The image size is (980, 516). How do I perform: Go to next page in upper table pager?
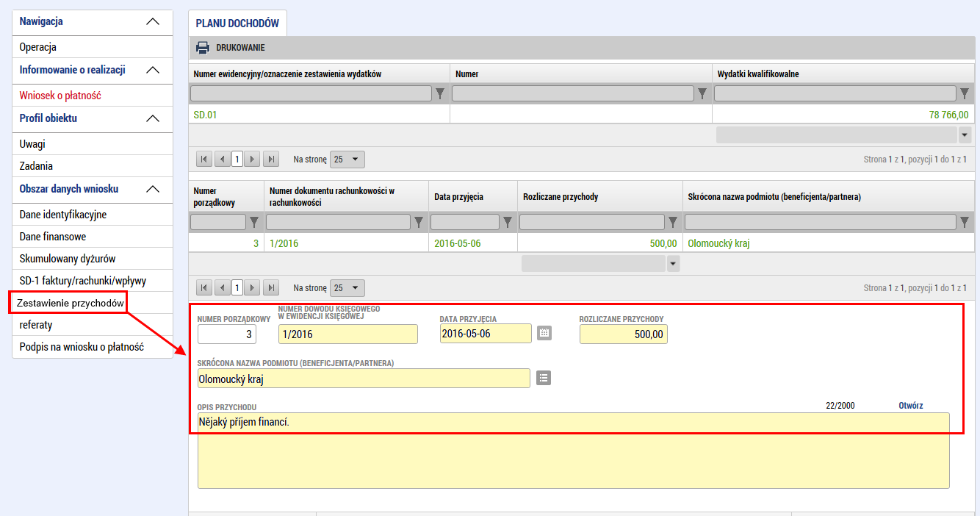[x=253, y=159]
